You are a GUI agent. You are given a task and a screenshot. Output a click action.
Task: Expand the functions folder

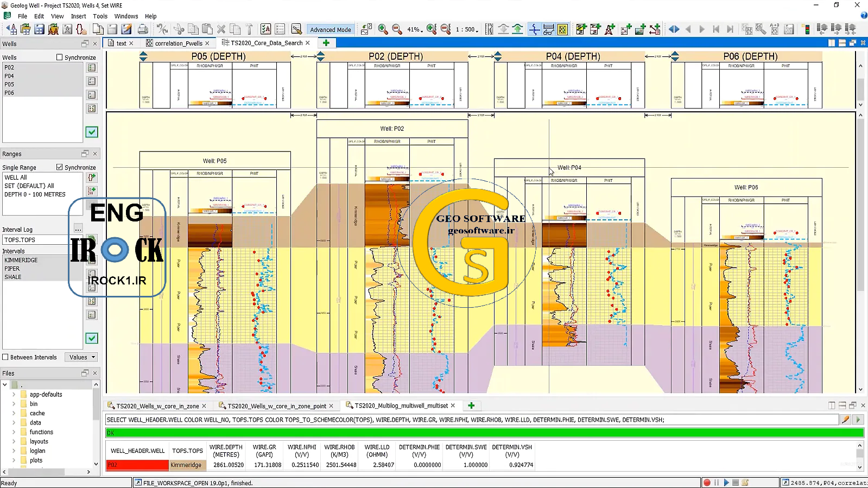click(x=14, y=432)
